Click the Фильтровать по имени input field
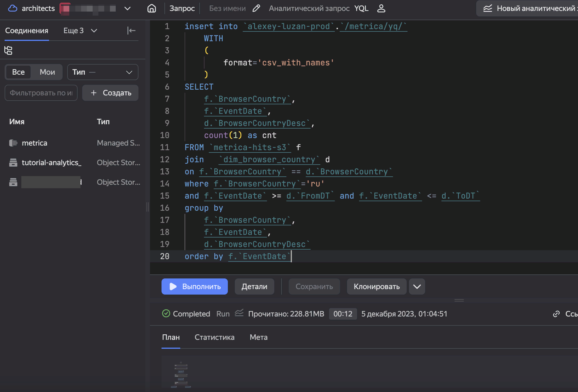Viewport: 578px width, 392px height. (x=41, y=93)
